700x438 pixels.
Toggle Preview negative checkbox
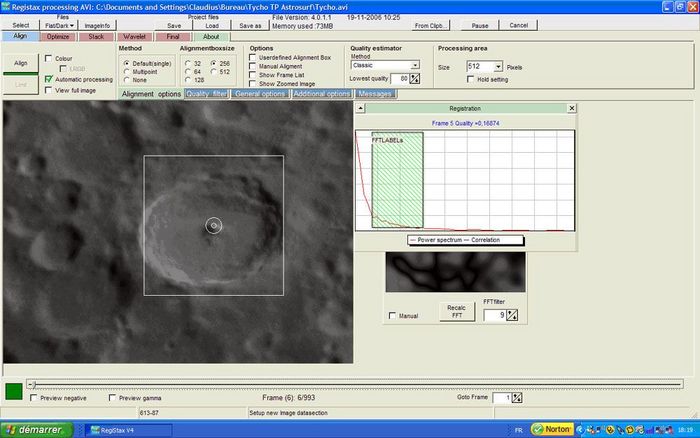[x=33, y=398]
